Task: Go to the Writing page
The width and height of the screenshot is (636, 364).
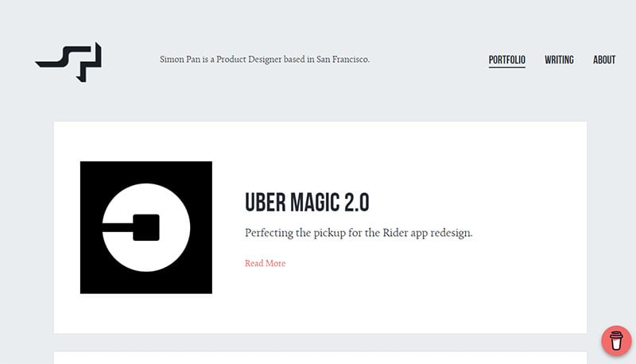Action: click(559, 60)
